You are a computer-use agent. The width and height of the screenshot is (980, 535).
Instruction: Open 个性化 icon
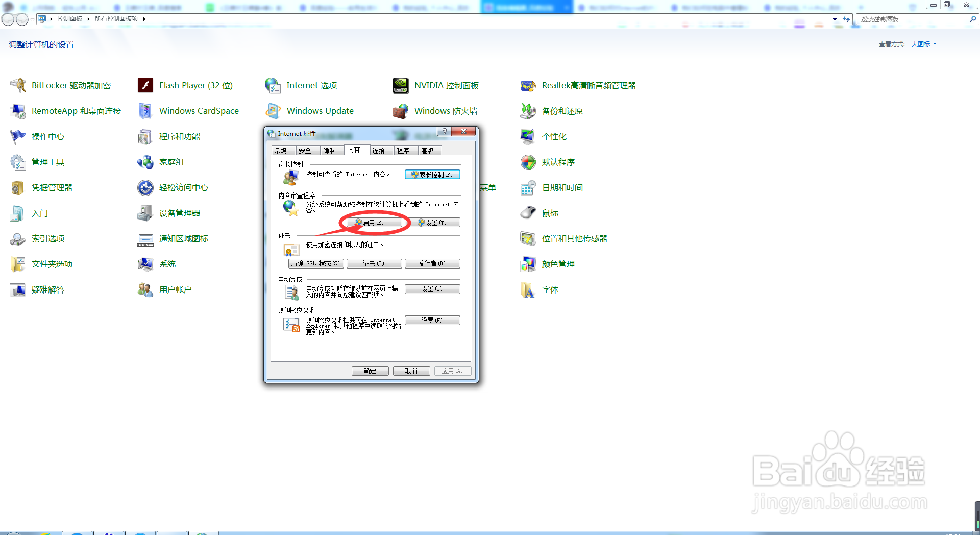coord(528,136)
